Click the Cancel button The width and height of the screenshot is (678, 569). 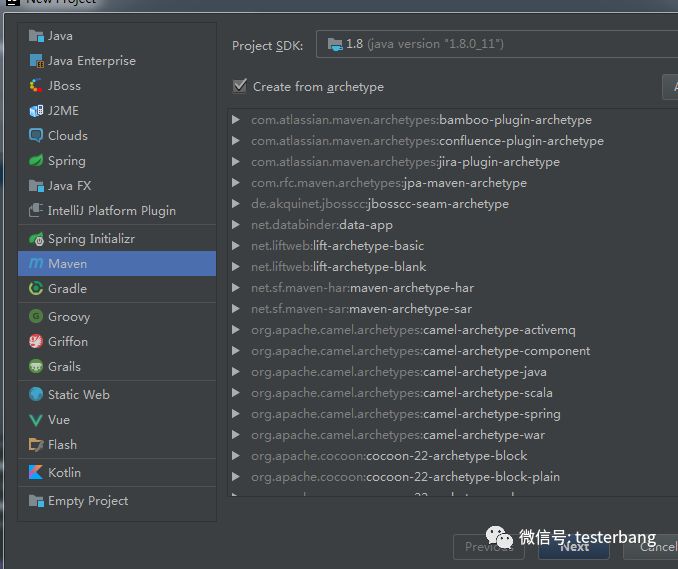(651, 547)
